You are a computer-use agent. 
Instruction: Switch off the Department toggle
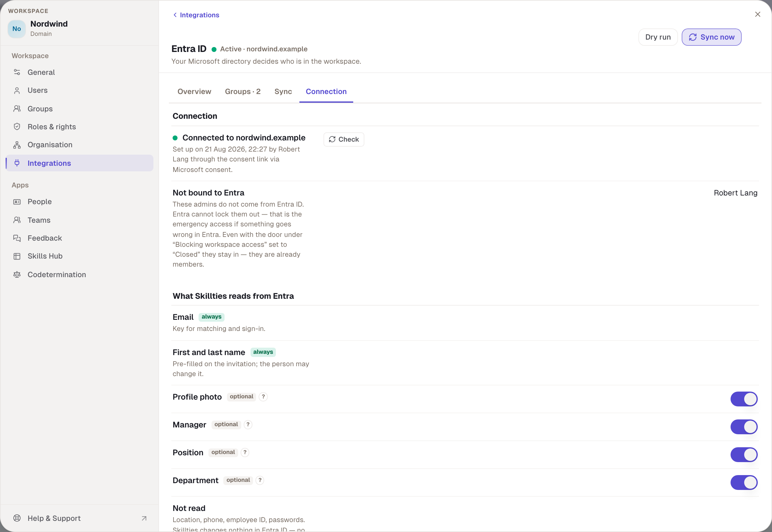744,482
